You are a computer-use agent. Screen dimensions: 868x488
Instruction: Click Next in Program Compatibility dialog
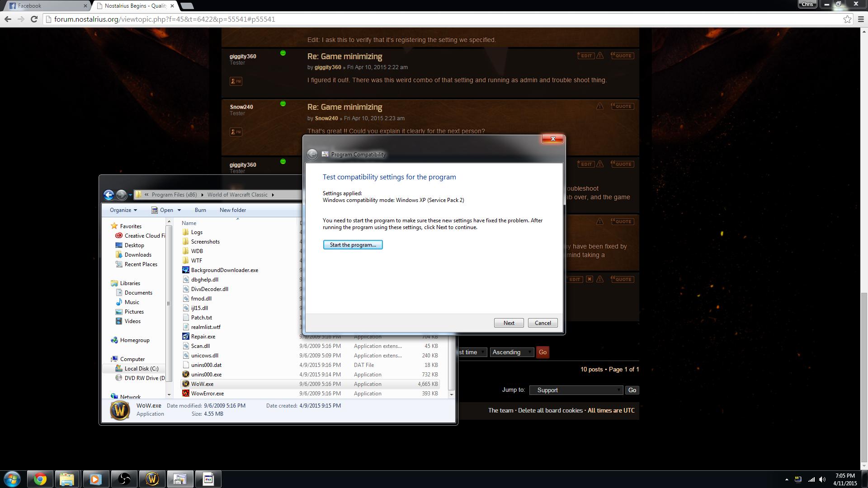[509, 323]
